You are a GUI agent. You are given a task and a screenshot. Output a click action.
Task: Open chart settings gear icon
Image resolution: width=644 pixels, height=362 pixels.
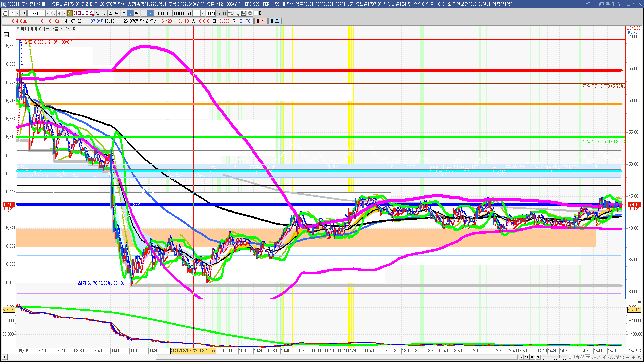(250, 13)
